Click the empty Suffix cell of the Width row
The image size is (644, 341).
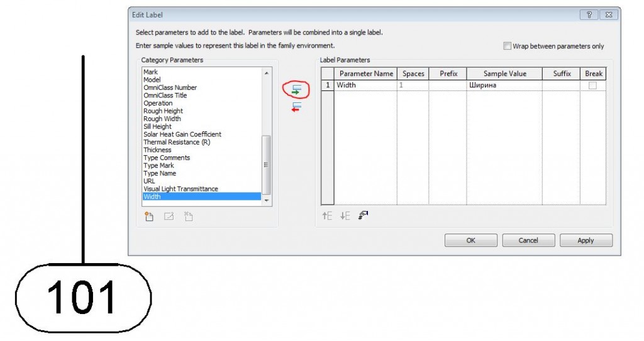[x=561, y=85]
